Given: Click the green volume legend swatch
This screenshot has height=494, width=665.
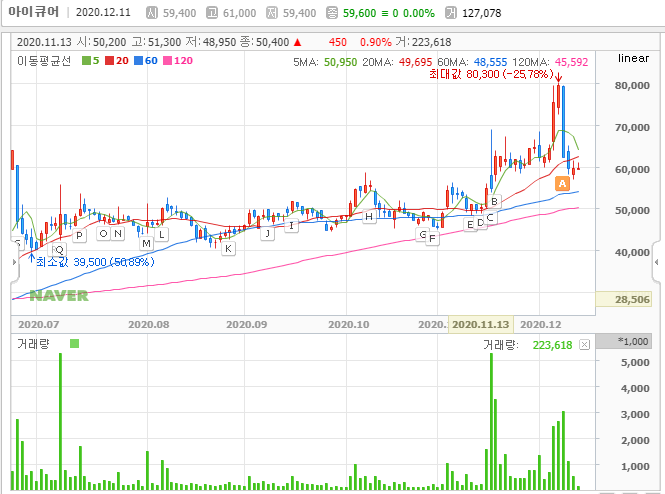Looking at the screenshot, I should point(75,343).
